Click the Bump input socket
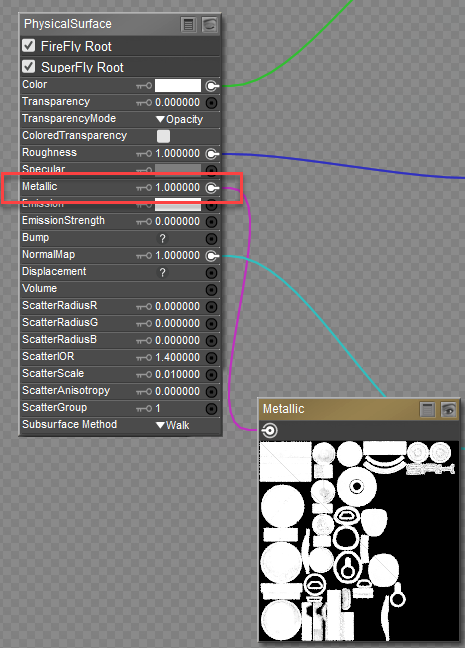 pos(211,239)
